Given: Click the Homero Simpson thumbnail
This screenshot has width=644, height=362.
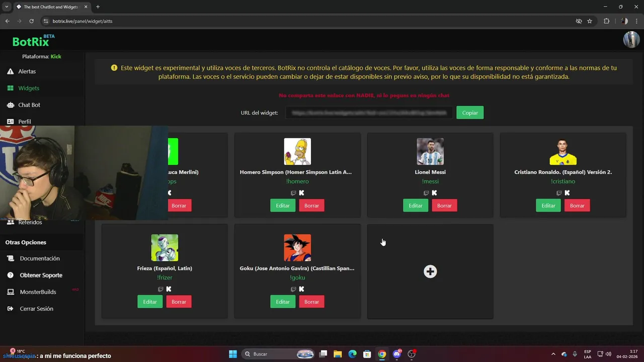Looking at the screenshot, I should 297,151.
